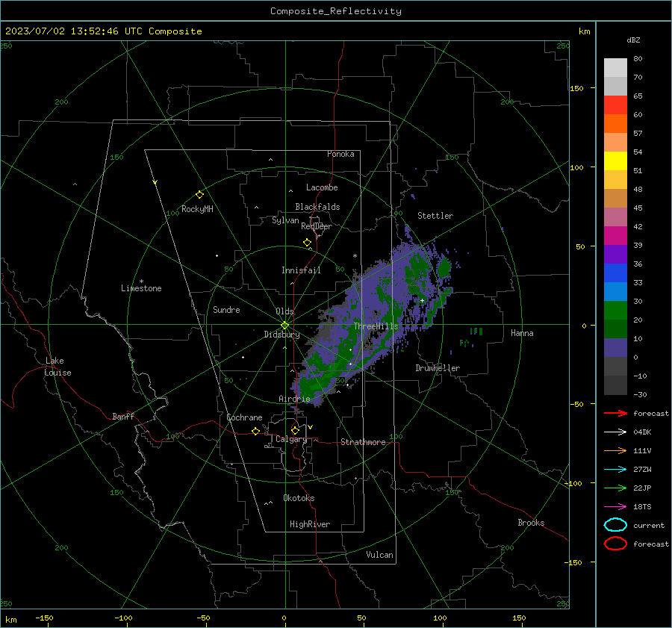Screen dimensions: 672x628
Task: Click the dBZ legend heading
Action: (x=633, y=40)
